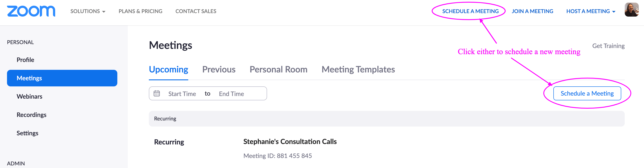Open the Get Training link

tap(609, 46)
